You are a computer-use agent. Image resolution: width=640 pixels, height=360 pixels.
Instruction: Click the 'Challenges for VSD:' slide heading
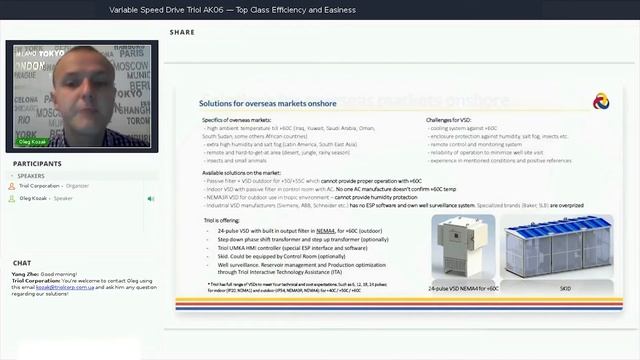point(448,120)
